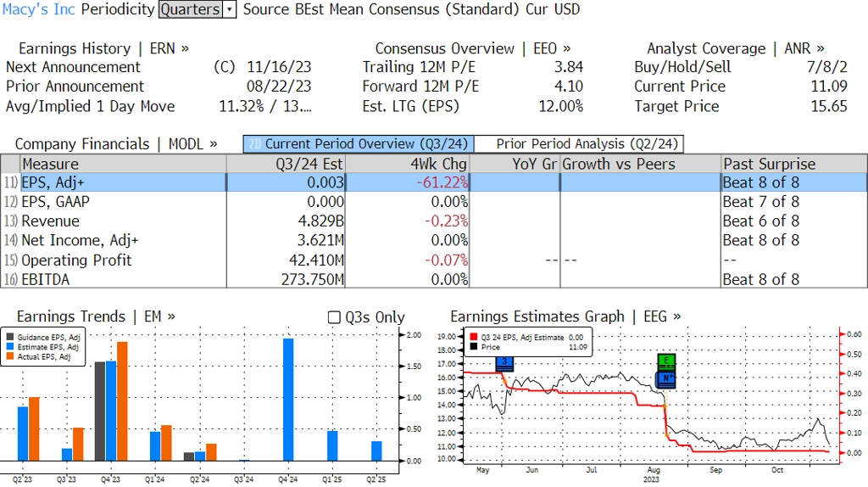Click the blue event marker labeled 3 on graph
The height and width of the screenshot is (487, 868).
(x=504, y=363)
